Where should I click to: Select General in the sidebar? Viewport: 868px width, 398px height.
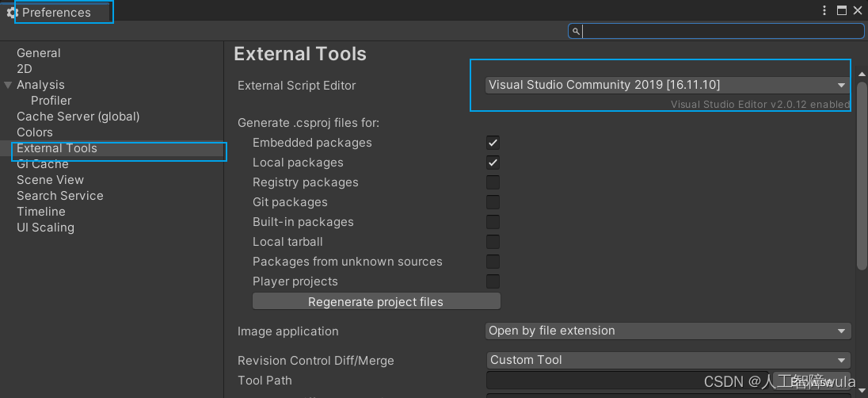click(39, 53)
